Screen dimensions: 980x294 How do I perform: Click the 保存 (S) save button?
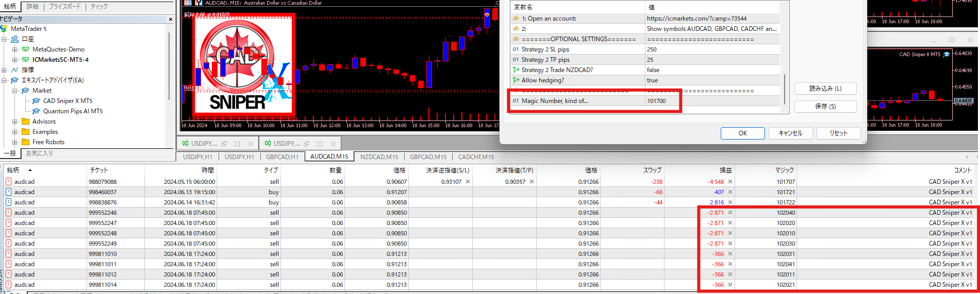(825, 107)
